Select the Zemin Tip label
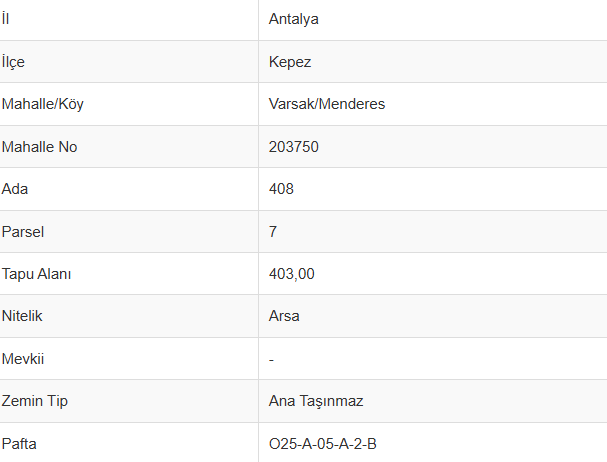Screen dimensions: 607x462 pyautogui.click(x=35, y=401)
